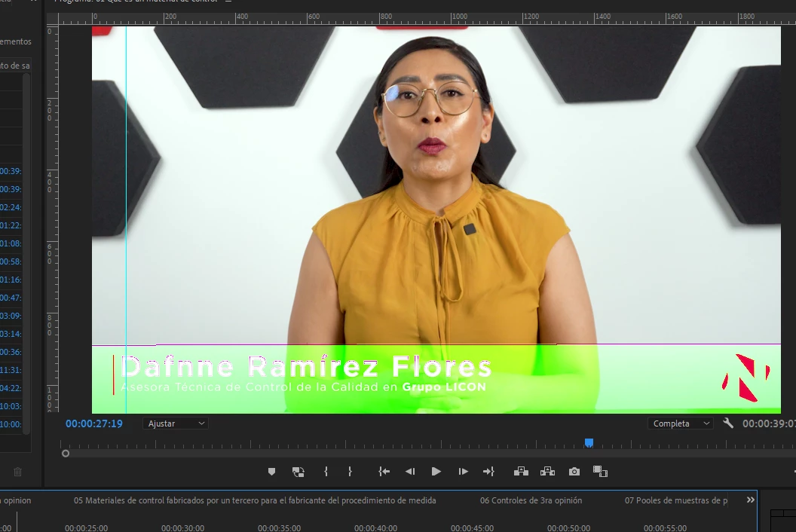
Task: Select the project item with duration 10:00
Action: tap(11, 424)
